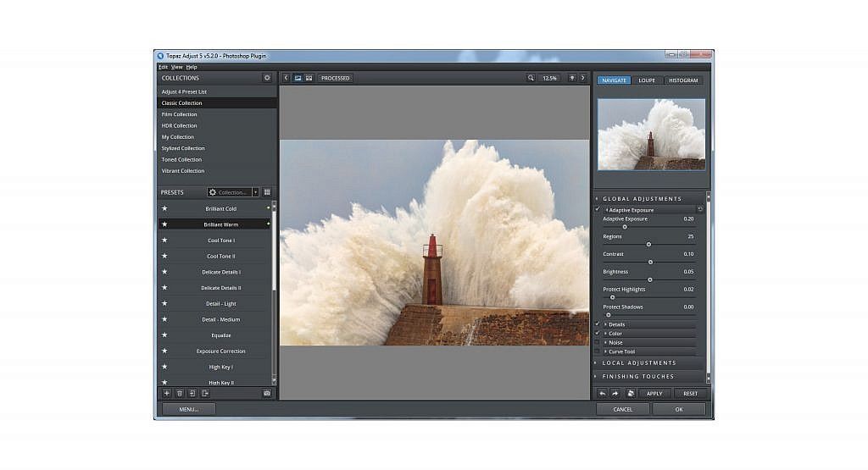Add a new preset with plus icon
The width and height of the screenshot is (868, 470).
(x=167, y=393)
